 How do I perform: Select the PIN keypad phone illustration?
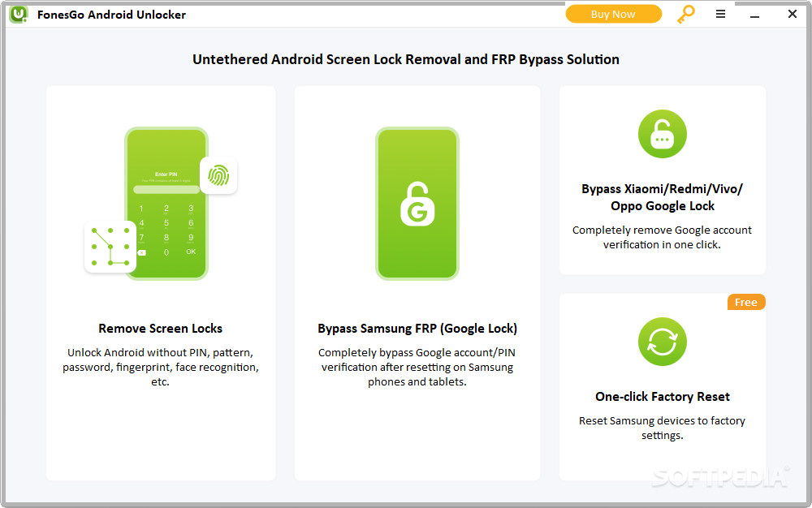(x=166, y=204)
